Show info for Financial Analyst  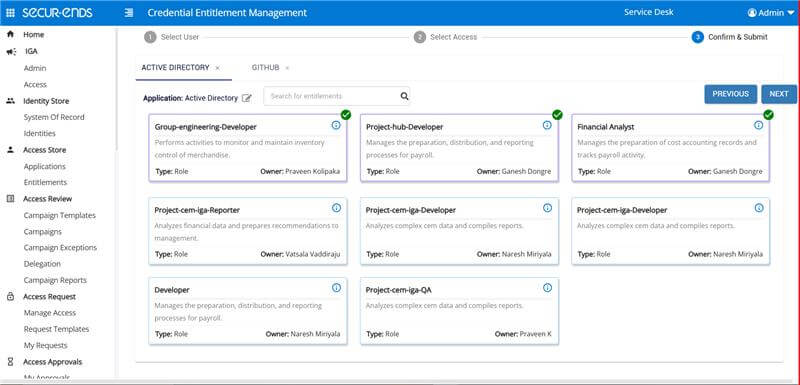click(x=759, y=125)
